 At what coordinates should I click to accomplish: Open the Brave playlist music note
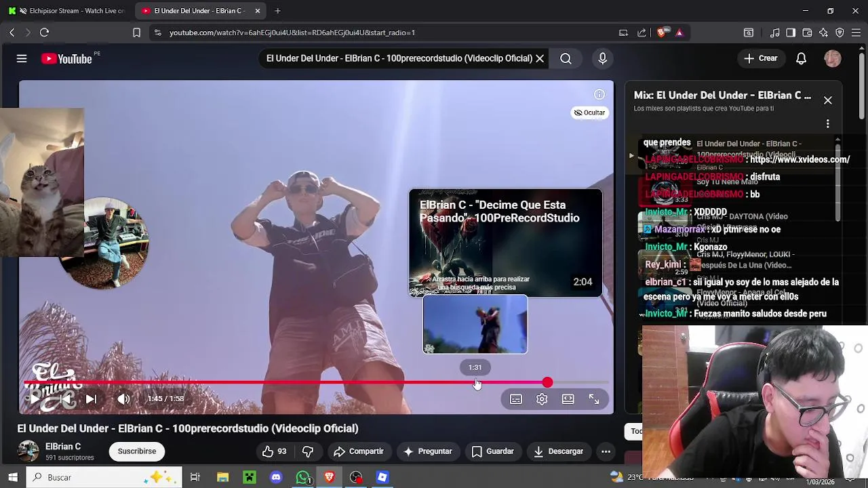pyautogui.click(x=775, y=33)
